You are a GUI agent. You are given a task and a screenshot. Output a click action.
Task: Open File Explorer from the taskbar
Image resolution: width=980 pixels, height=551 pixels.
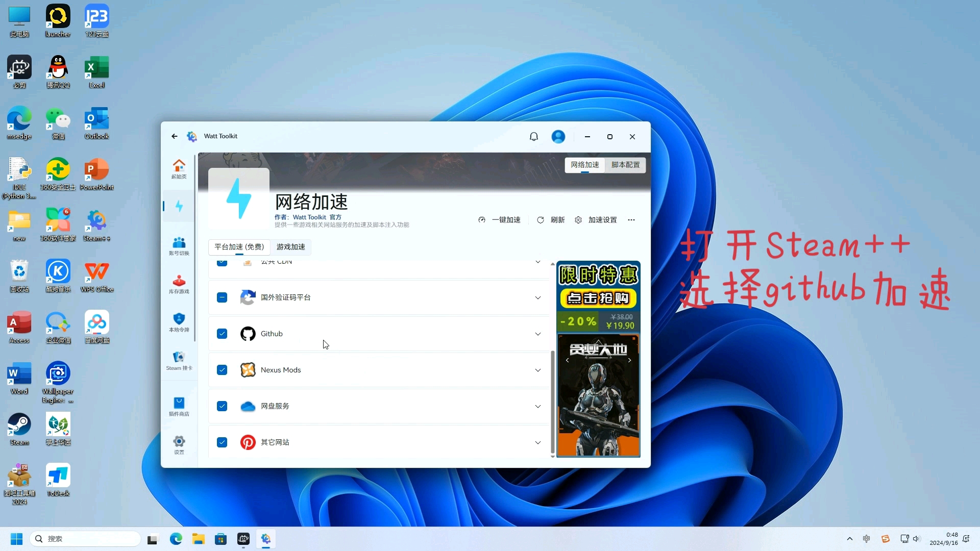coord(199,539)
